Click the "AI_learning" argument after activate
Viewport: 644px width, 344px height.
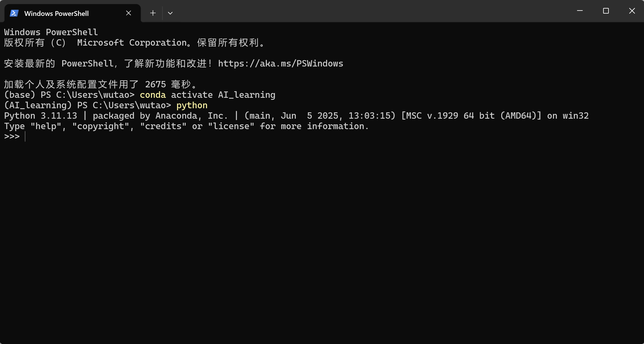click(247, 95)
